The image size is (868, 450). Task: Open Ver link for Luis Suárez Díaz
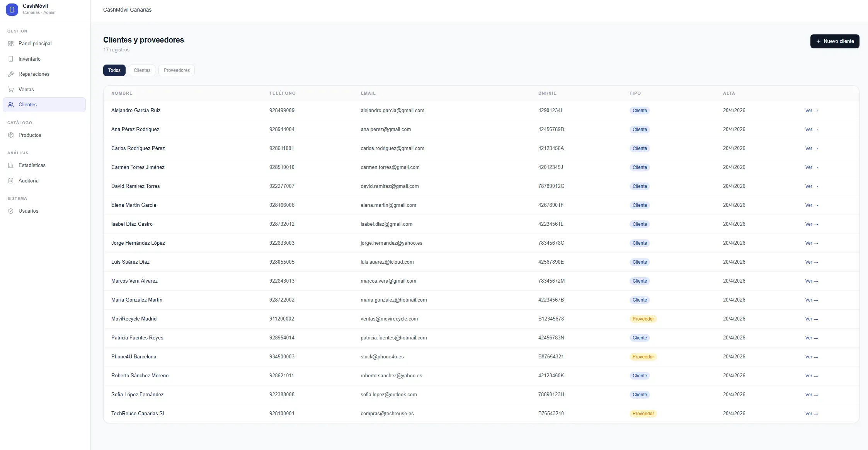click(812, 262)
